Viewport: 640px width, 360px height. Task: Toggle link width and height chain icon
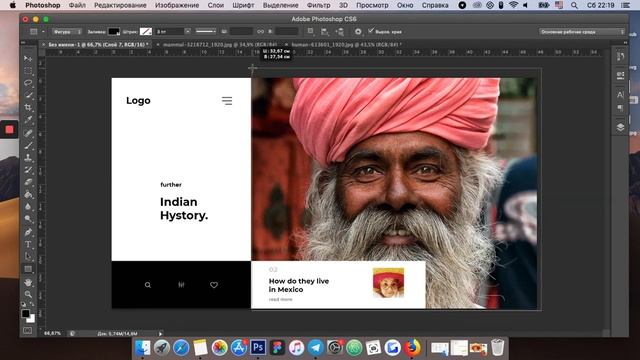[x=260, y=31]
